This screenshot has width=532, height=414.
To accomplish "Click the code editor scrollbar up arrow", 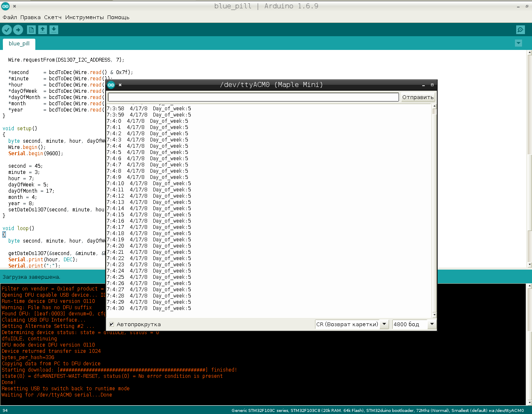I will click(530, 53).
